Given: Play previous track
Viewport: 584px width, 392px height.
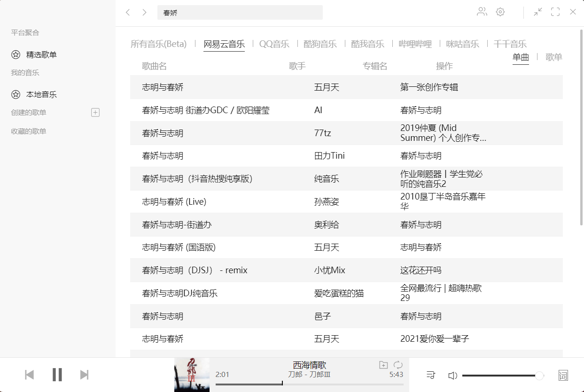Looking at the screenshot, I should click(29, 375).
